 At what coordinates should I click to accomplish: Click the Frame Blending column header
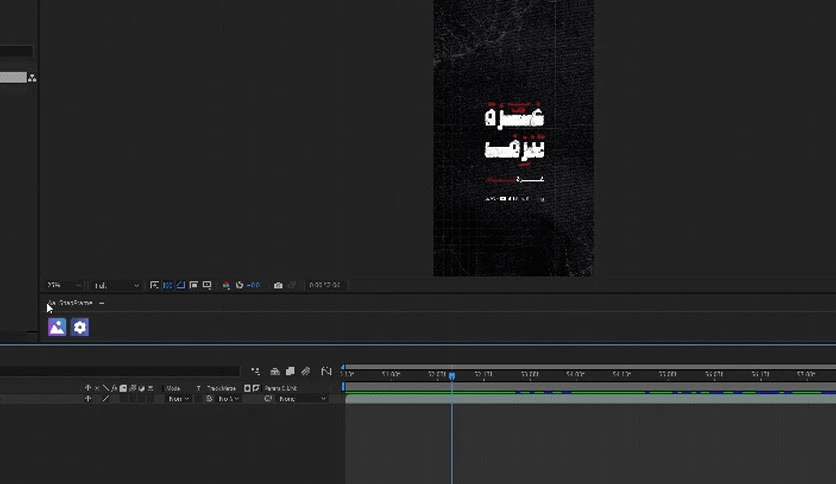point(123,388)
